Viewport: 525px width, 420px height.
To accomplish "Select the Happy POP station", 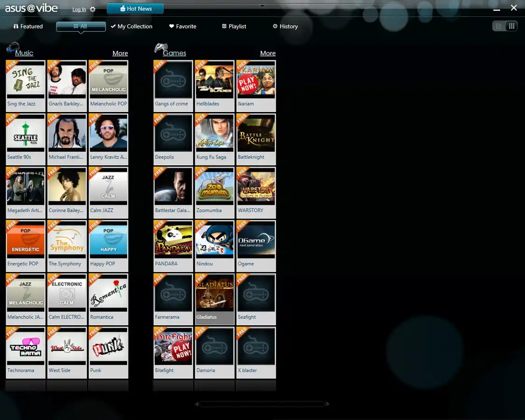I will (x=108, y=245).
